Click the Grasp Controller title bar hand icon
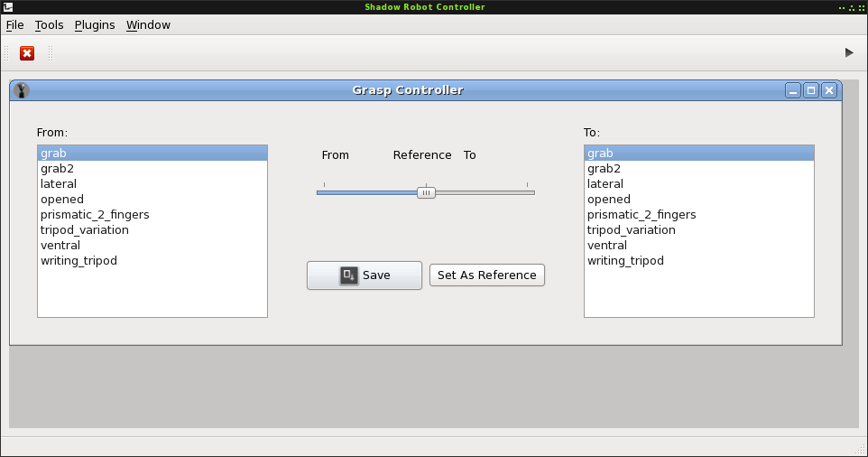The image size is (868, 457). pos(22,90)
